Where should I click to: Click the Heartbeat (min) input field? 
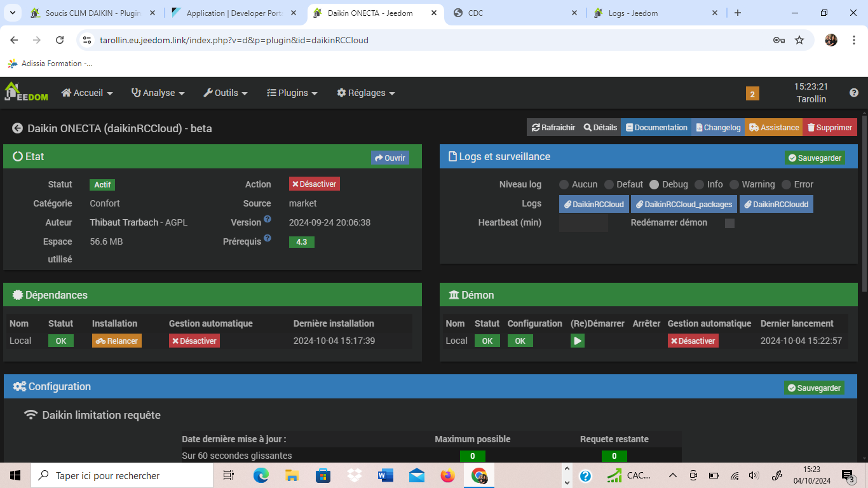click(583, 222)
